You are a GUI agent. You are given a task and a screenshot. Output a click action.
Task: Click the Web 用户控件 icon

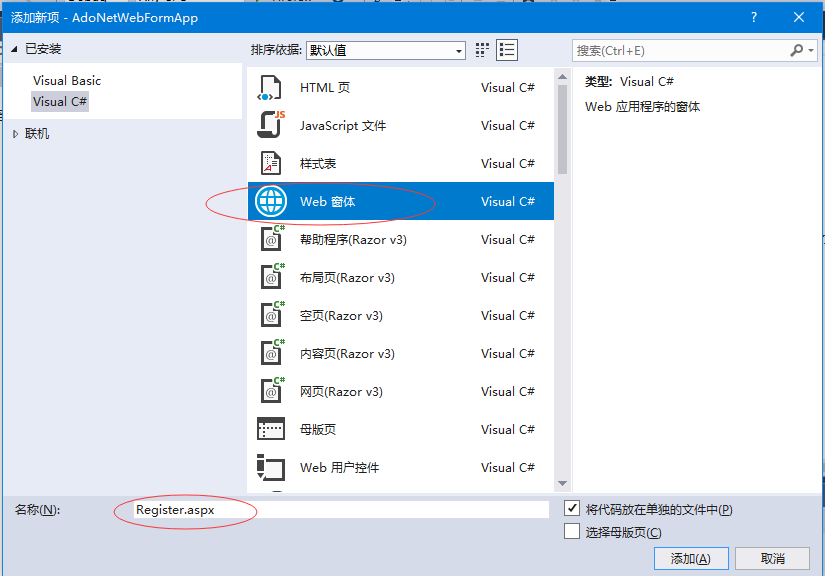pos(270,468)
